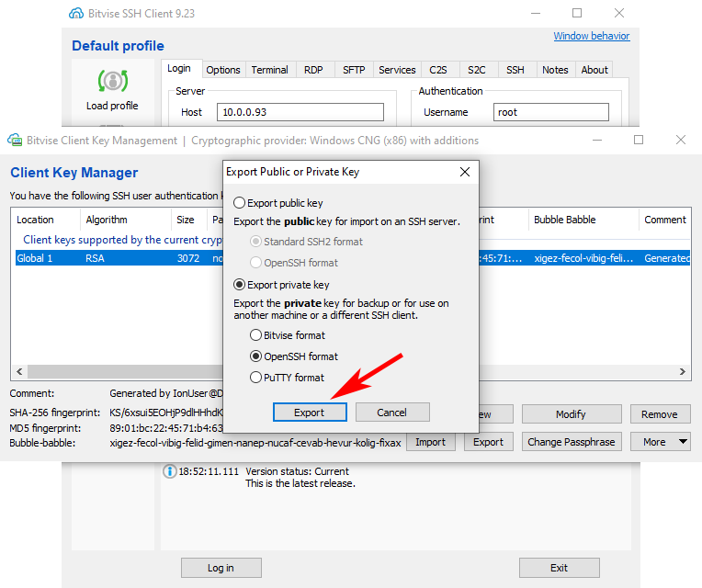702x588 pixels.
Task: Select OpenSSH format under public key
Action: click(255, 263)
